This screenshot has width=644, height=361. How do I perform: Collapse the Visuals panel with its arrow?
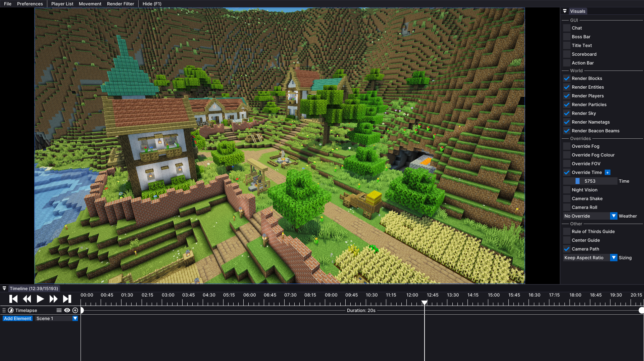[x=565, y=11]
